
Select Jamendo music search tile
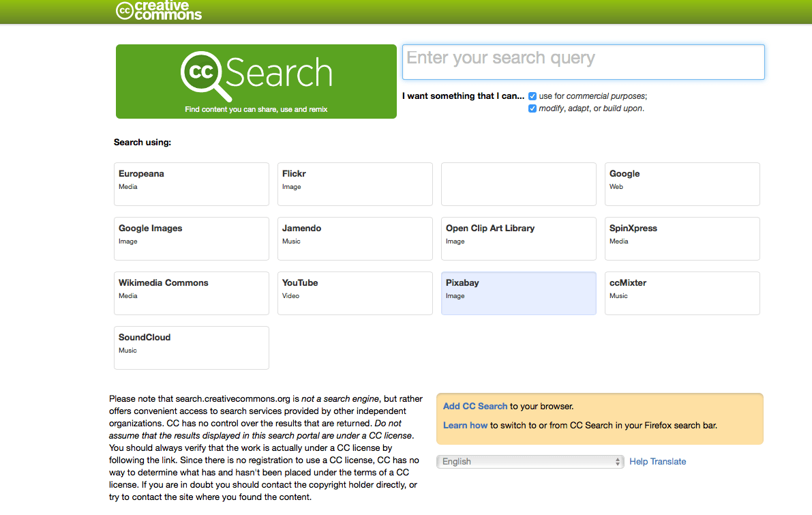pyautogui.click(x=355, y=238)
